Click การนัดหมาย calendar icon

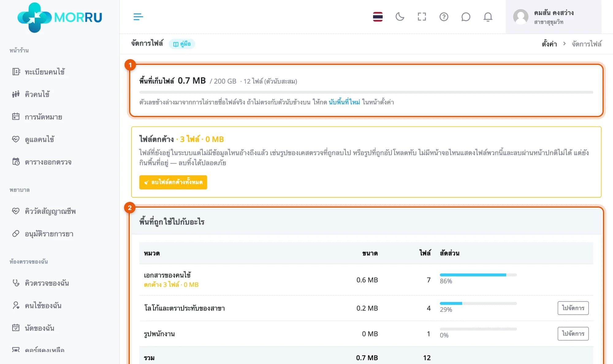[x=16, y=117]
